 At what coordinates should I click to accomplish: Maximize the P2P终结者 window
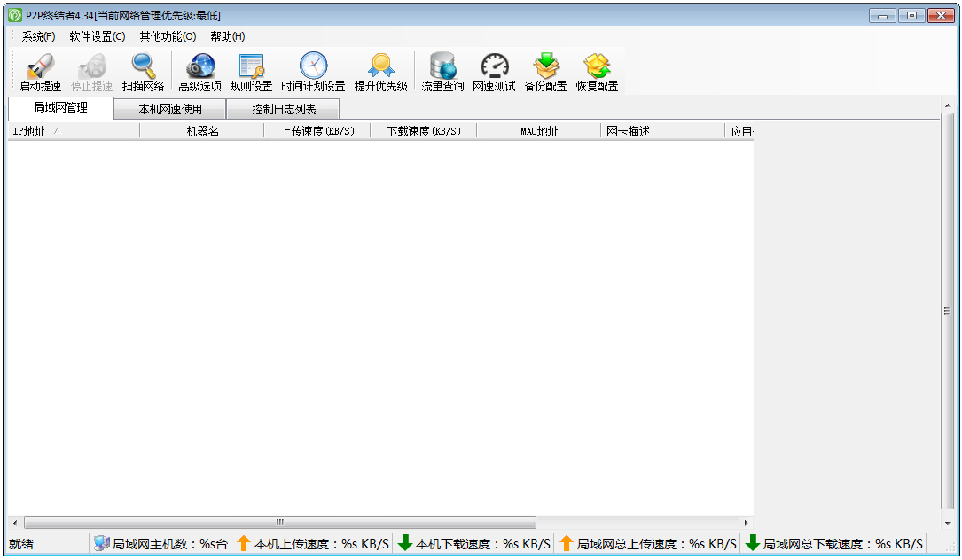point(911,16)
